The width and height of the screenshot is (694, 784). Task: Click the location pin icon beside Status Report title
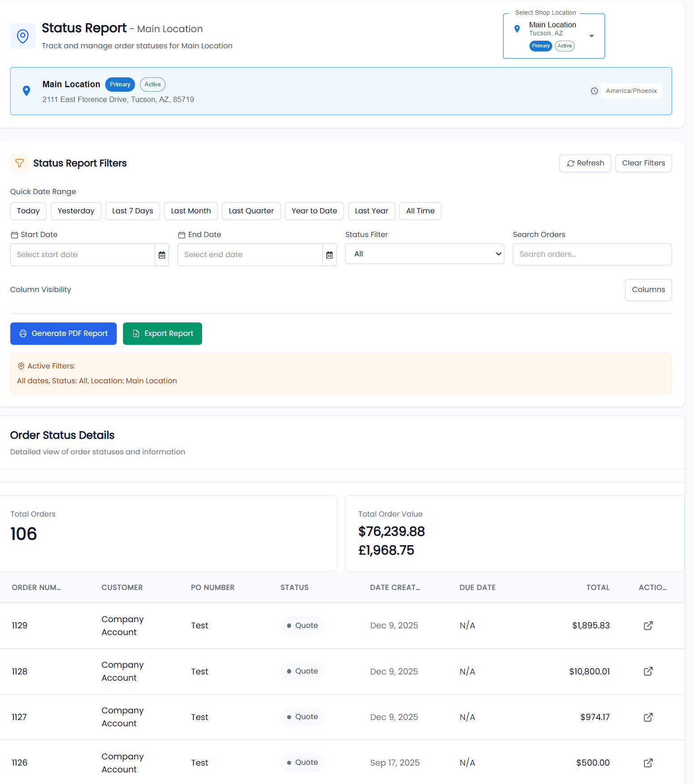(23, 36)
